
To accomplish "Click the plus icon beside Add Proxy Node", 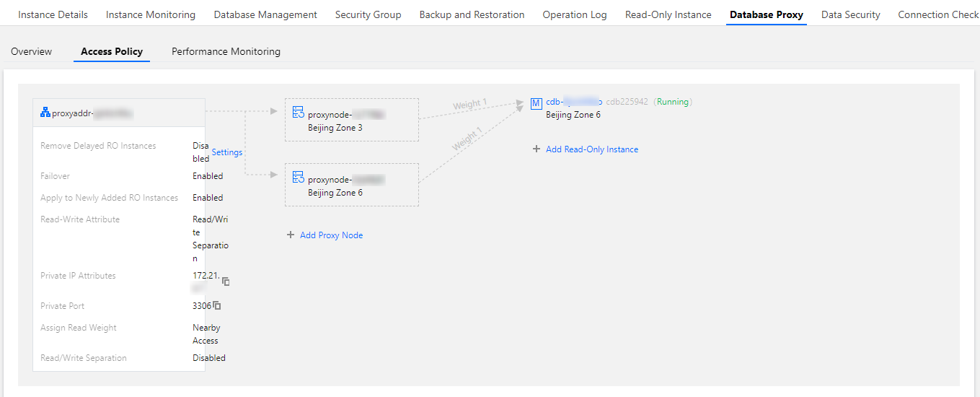I will 291,235.
